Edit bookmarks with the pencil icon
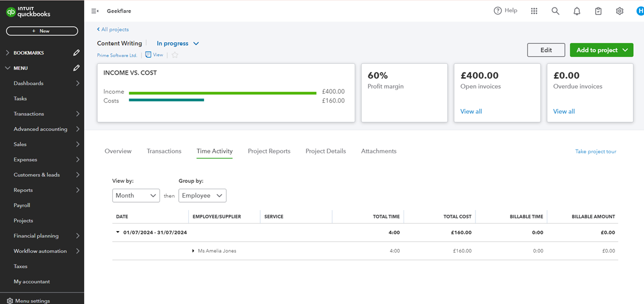This screenshot has width=644, height=304. (77, 53)
